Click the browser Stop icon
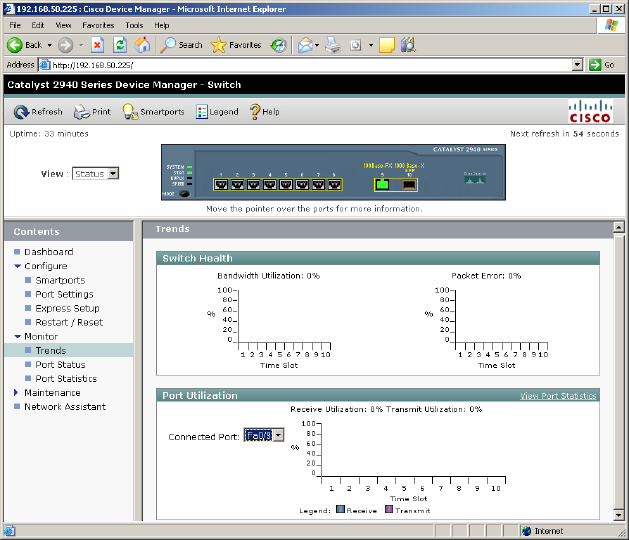 coord(97,45)
